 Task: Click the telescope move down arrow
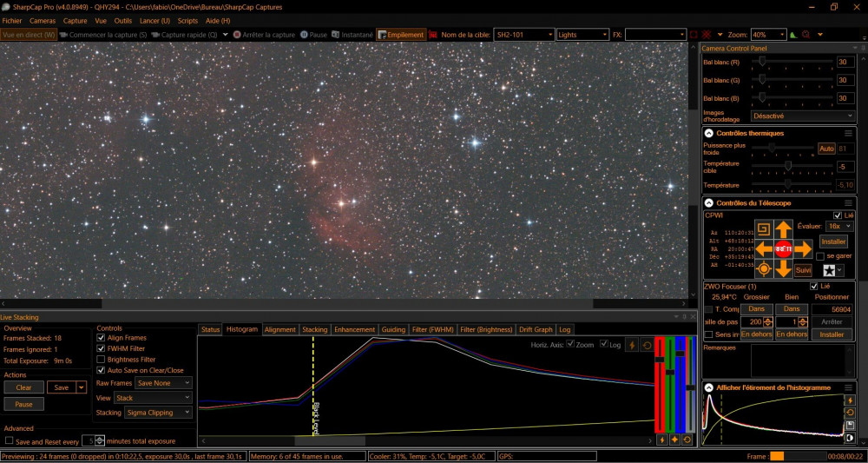pos(783,268)
